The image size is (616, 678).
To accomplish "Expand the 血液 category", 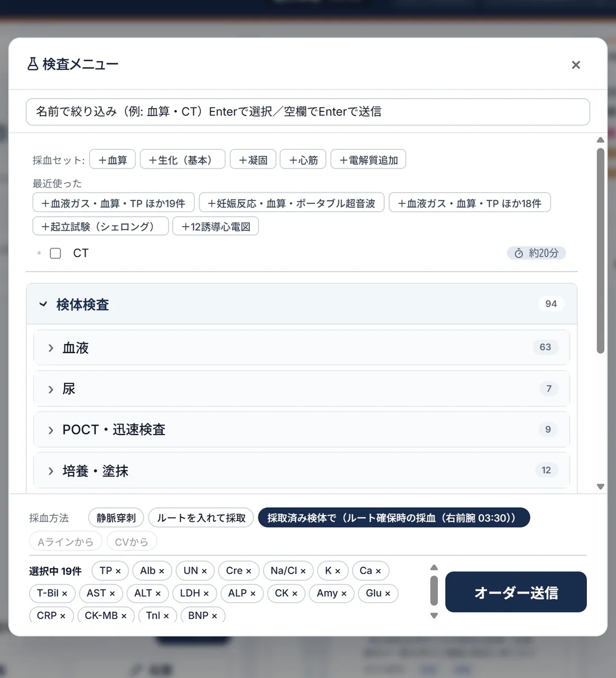I will click(x=302, y=348).
